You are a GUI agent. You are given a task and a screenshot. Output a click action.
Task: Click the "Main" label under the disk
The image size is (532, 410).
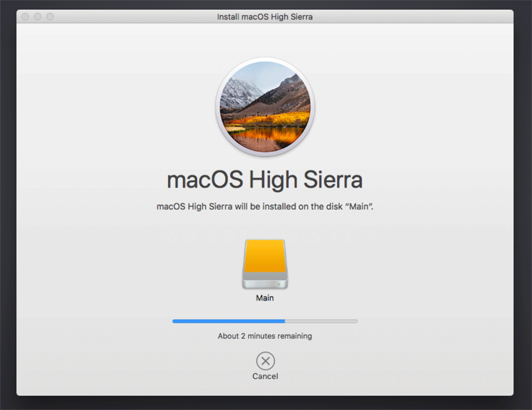(265, 298)
